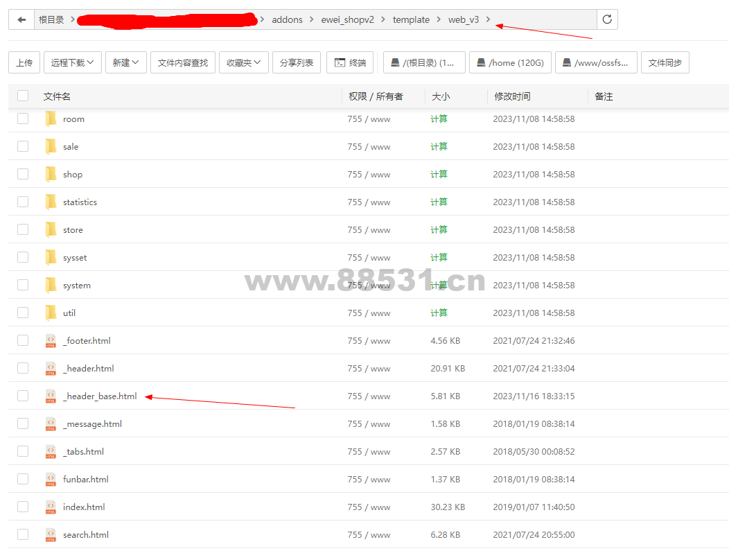Calculate size of util folder
The width and height of the screenshot is (729, 560).
click(x=439, y=313)
